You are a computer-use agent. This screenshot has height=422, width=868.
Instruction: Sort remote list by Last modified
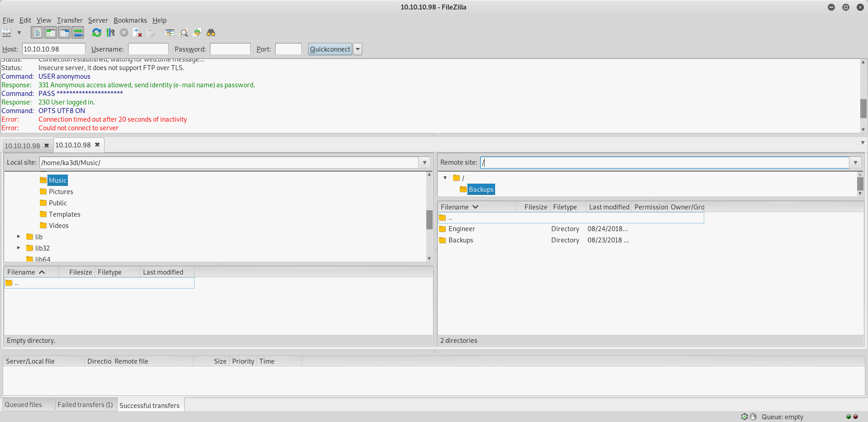click(609, 207)
